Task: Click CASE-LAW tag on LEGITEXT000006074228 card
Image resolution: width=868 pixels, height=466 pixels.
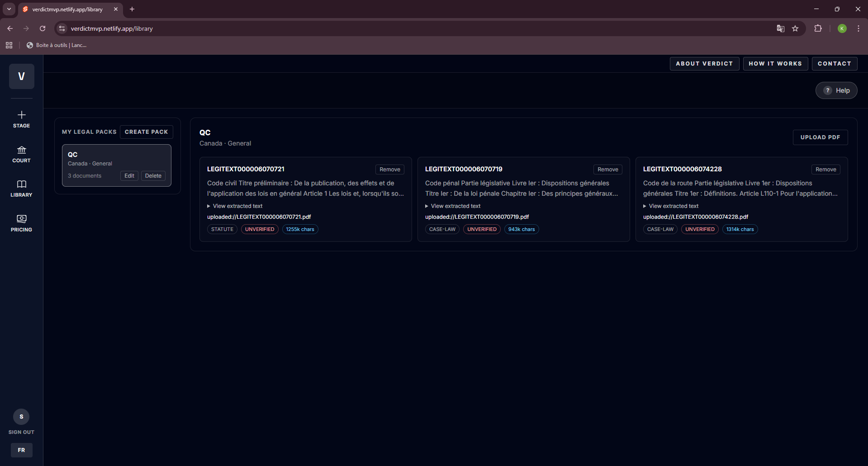Action: pyautogui.click(x=660, y=229)
